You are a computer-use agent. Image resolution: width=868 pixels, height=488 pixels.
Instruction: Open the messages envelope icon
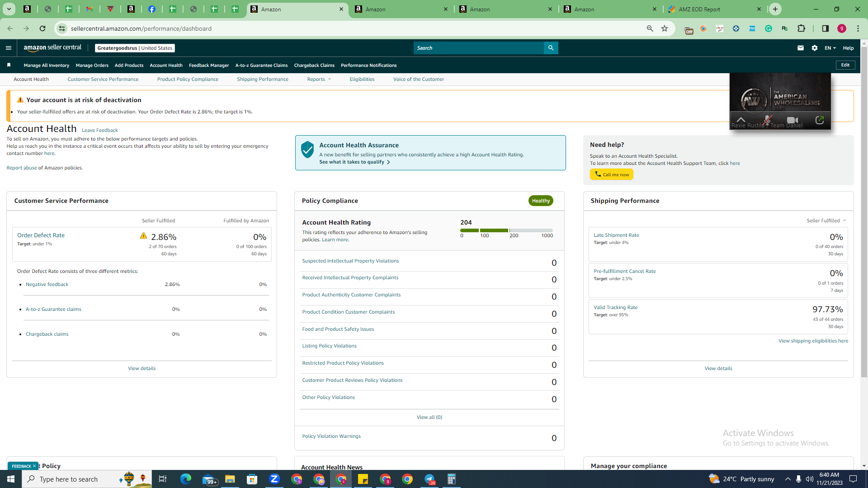(x=801, y=48)
